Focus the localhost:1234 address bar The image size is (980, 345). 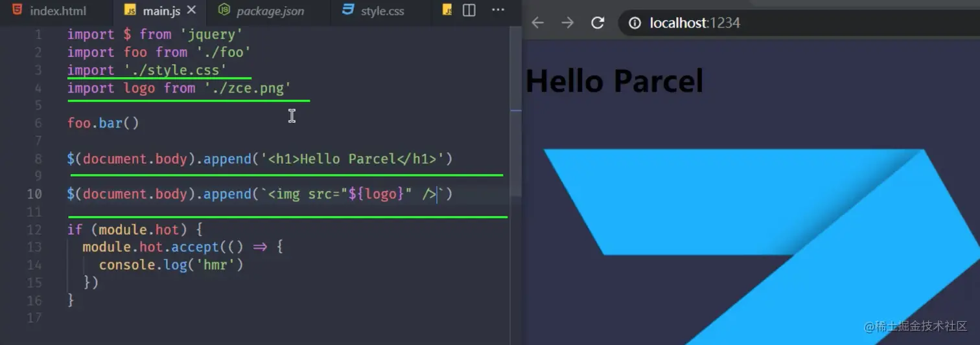click(x=800, y=23)
